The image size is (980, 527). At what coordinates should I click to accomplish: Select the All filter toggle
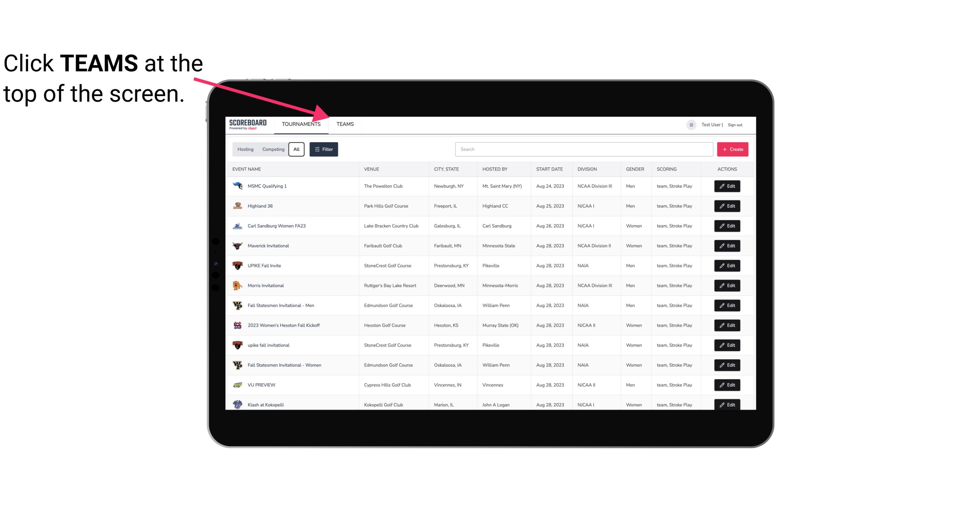click(296, 149)
